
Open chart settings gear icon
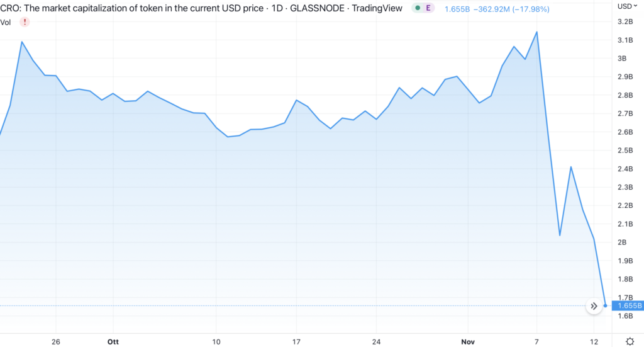pyautogui.click(x=630, y=341)
